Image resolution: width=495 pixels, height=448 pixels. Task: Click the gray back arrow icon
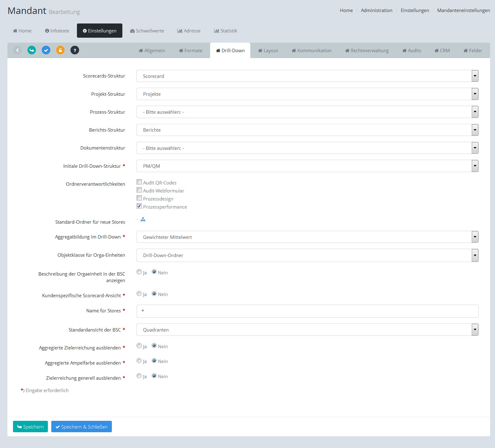tap(17, 50)
